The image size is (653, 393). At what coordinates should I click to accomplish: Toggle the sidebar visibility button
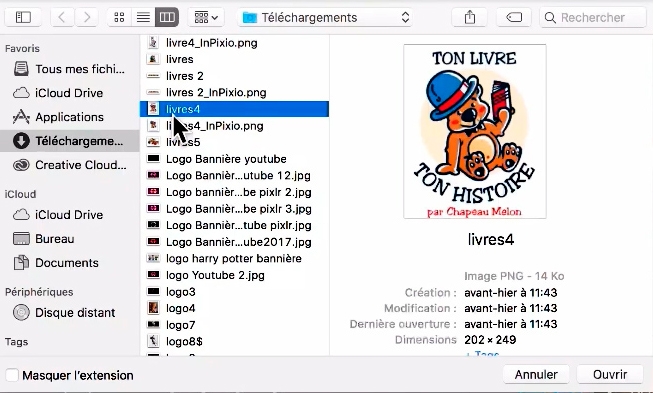pyautogui.click(x=23, y=17)
